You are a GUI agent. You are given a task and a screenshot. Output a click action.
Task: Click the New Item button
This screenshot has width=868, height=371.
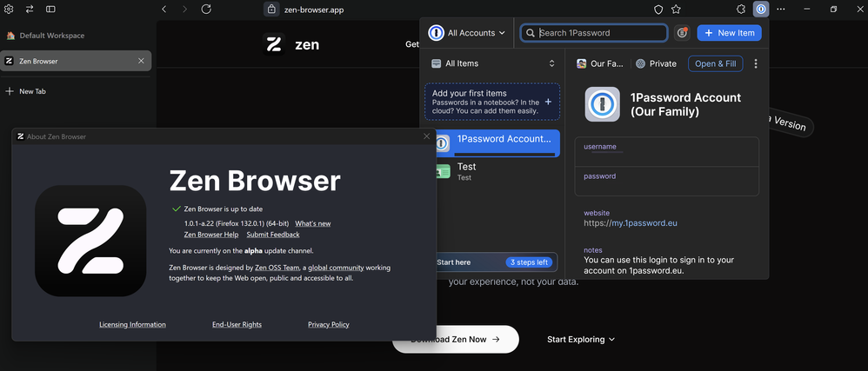tap(729, 33)
